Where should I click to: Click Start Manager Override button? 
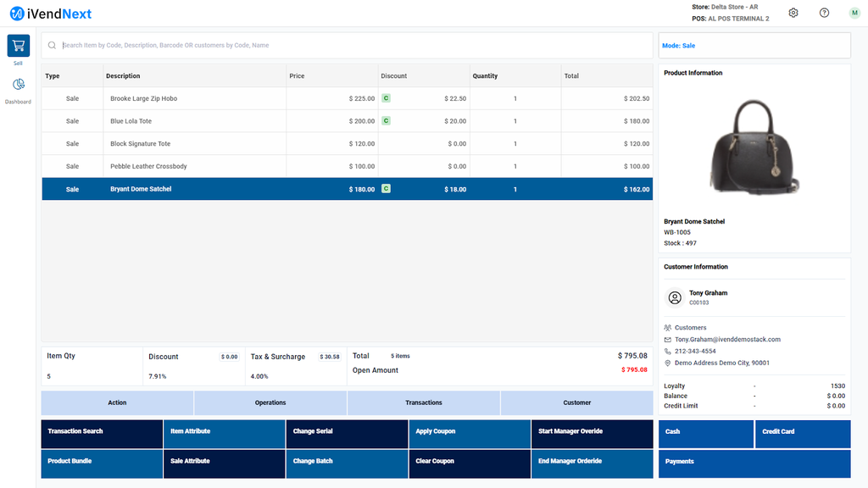tap(592, 432)
